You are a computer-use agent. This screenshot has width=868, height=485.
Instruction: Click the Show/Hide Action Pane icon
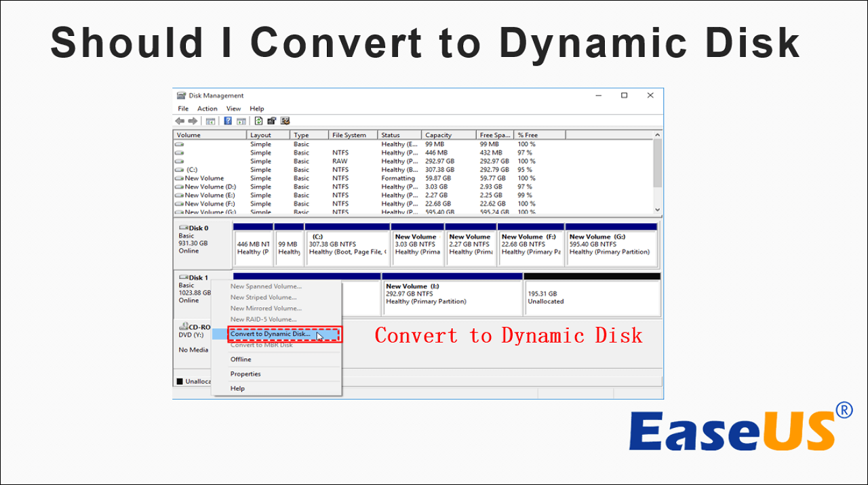241,121
